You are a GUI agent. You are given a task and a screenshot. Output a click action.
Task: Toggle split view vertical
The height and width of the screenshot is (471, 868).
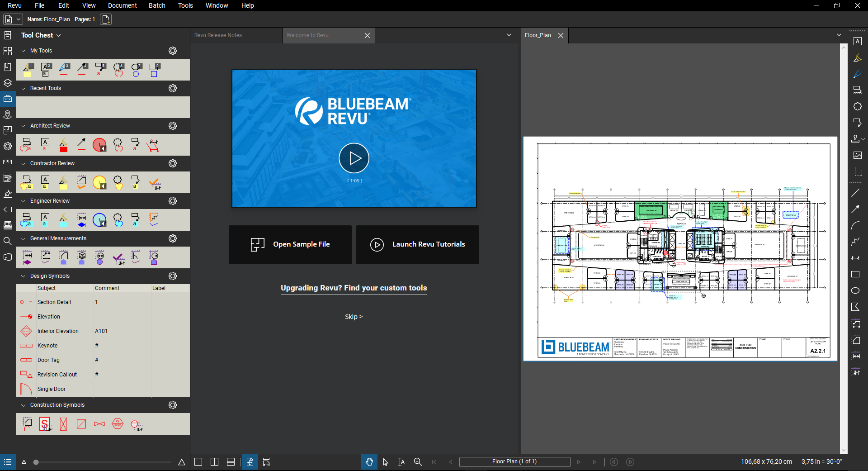tap(214, 462)
